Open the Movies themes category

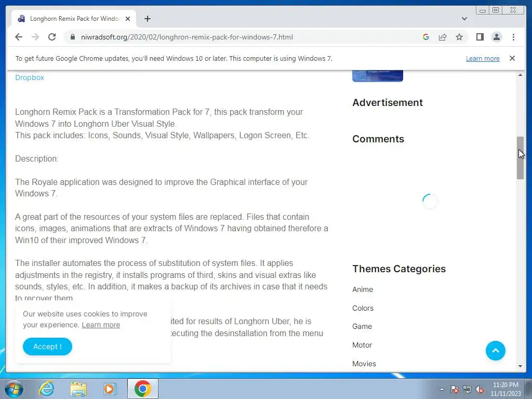click(364, 364)
